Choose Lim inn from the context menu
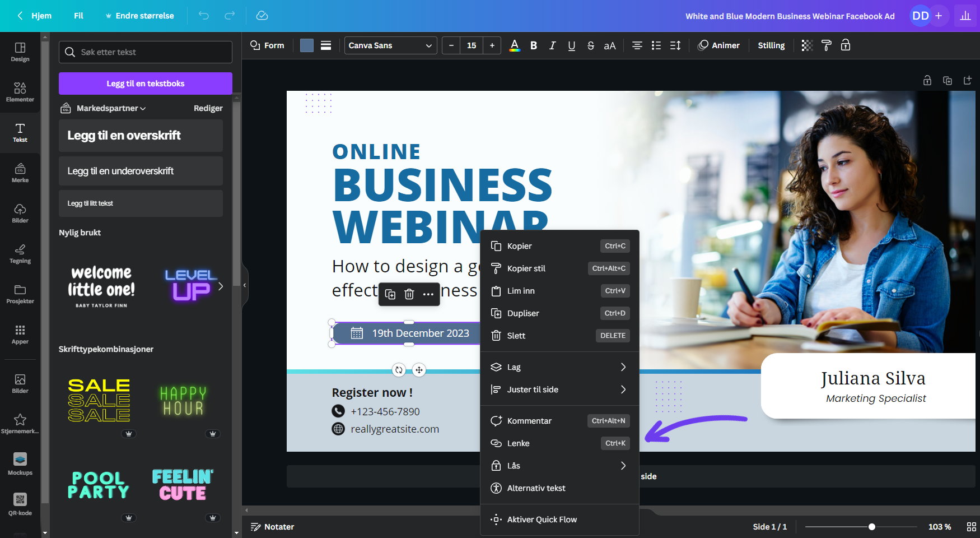980x538 pixels. coord(559,291)
